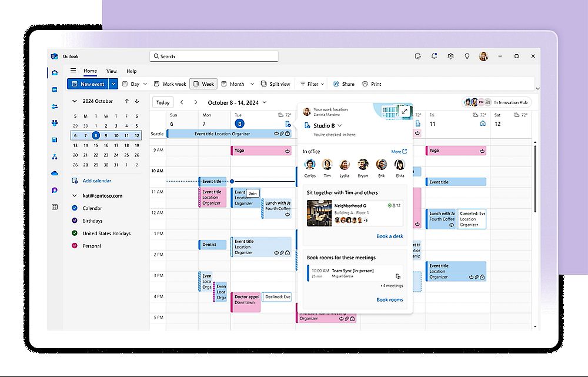Open the Filter dropdown
The height and width of the screenshot is (377, 588).
[x=312, y=84]
